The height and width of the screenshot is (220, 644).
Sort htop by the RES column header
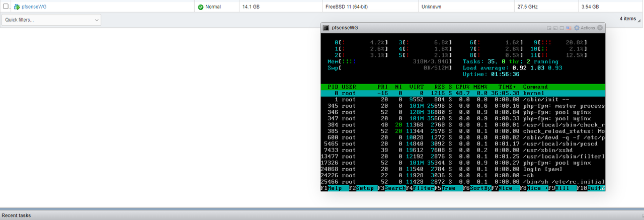(x=440, y=87)
